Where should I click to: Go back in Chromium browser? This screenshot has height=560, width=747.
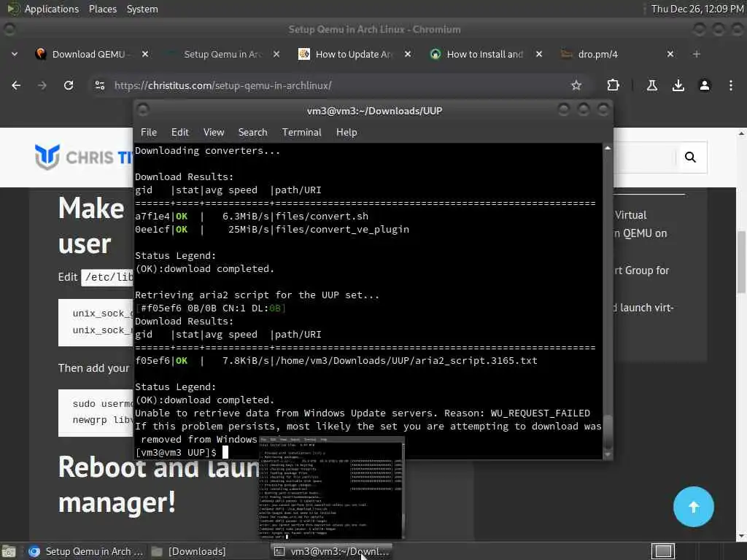16,85
